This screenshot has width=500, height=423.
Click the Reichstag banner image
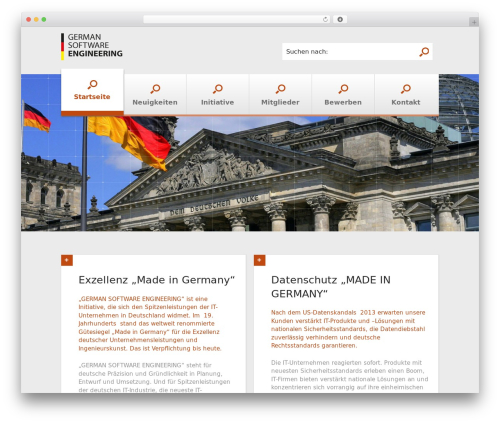[x=250, y=173]
